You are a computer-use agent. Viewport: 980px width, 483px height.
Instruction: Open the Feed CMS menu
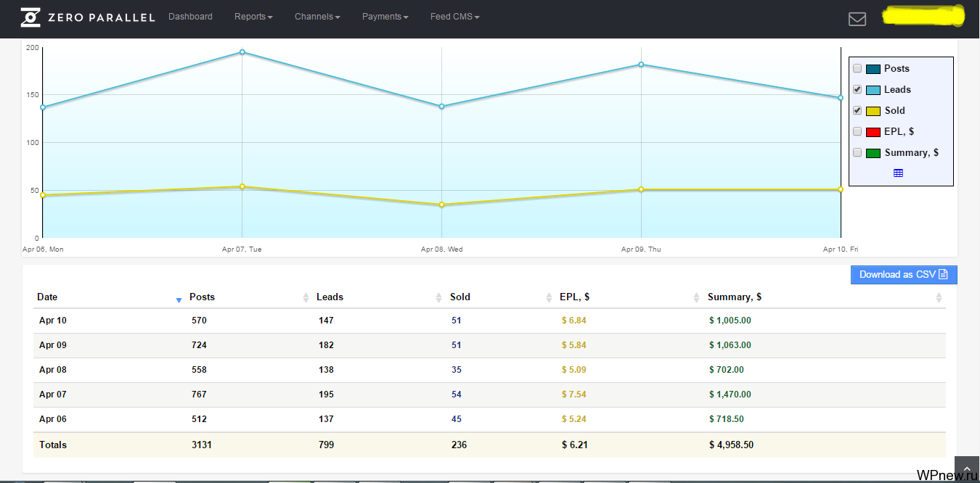(454, 17)
